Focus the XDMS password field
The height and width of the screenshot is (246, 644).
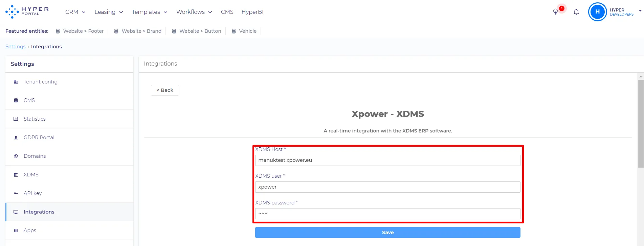pyautogui.click(x=388, y=214)
